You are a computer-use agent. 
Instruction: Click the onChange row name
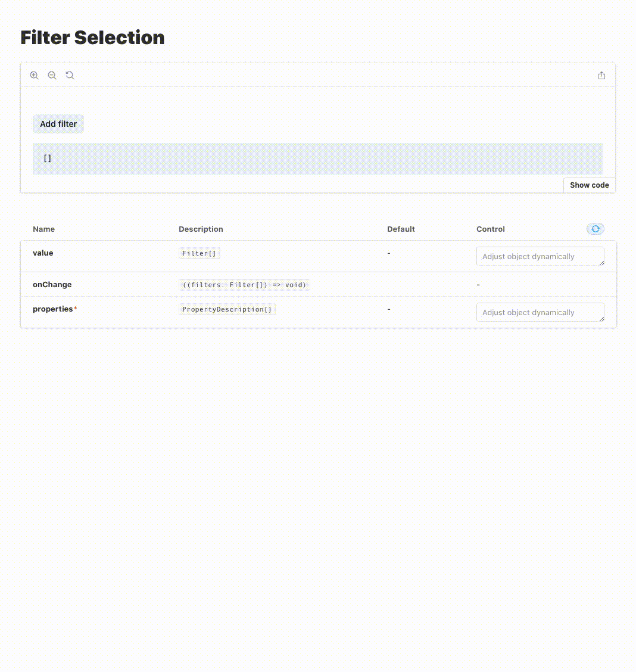pyautogui.click(x=52, y=285)
